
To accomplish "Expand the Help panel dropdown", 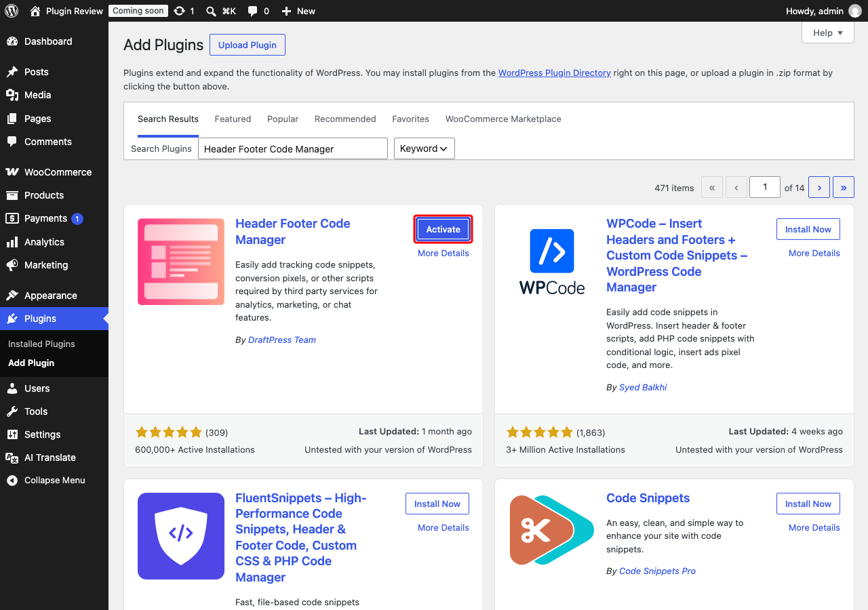I will 828,33.
